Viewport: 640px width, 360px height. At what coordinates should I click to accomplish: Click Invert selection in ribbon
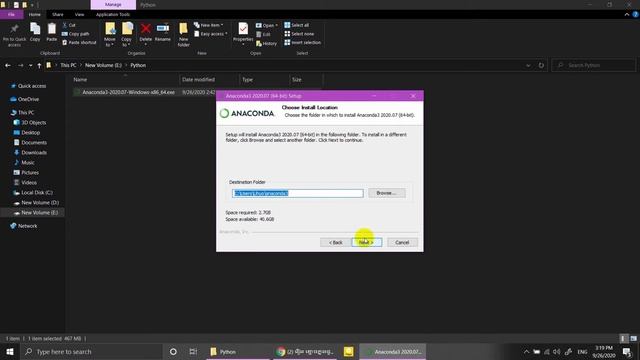[302, 42]
